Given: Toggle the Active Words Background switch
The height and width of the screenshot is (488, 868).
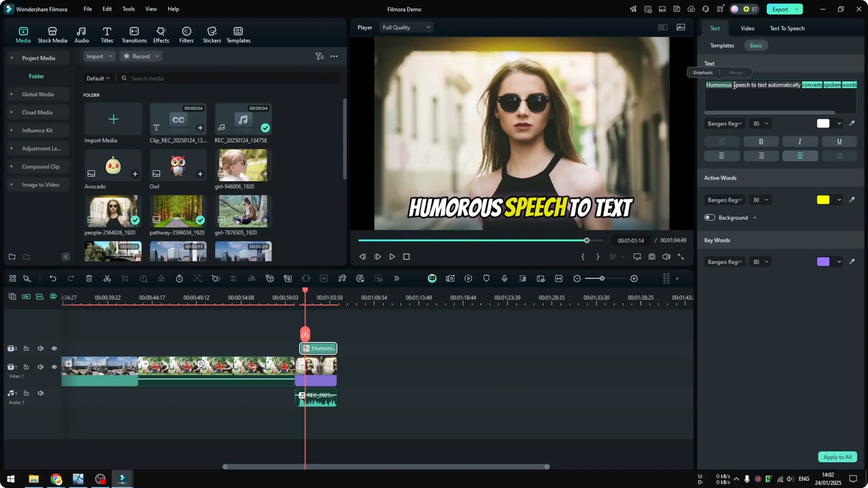Looking at the screenshot, I should [710, 218].
